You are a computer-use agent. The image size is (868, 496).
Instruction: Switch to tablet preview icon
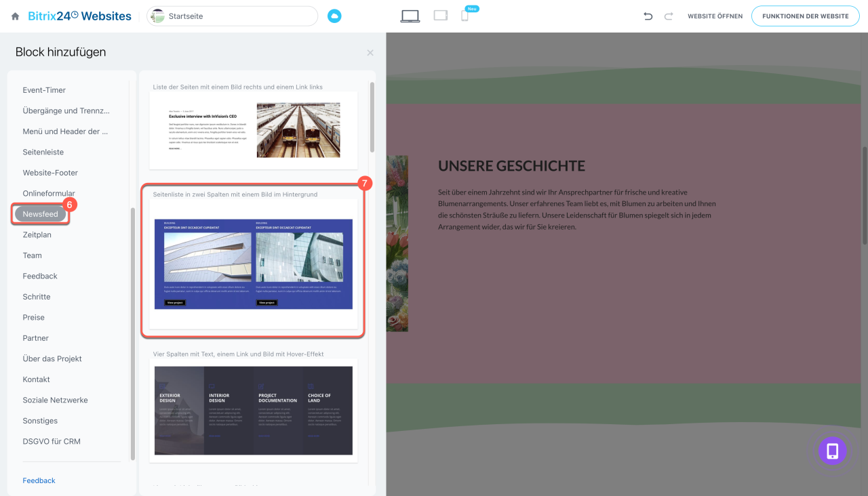[441, 16]
